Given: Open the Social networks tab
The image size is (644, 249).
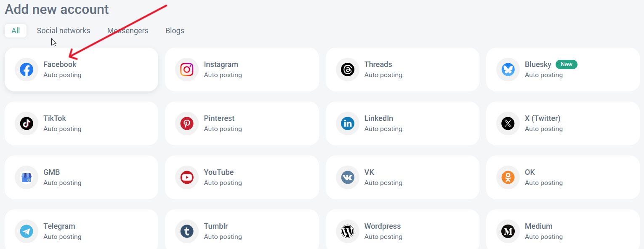Looking at the screenshot, I should 64,31.
